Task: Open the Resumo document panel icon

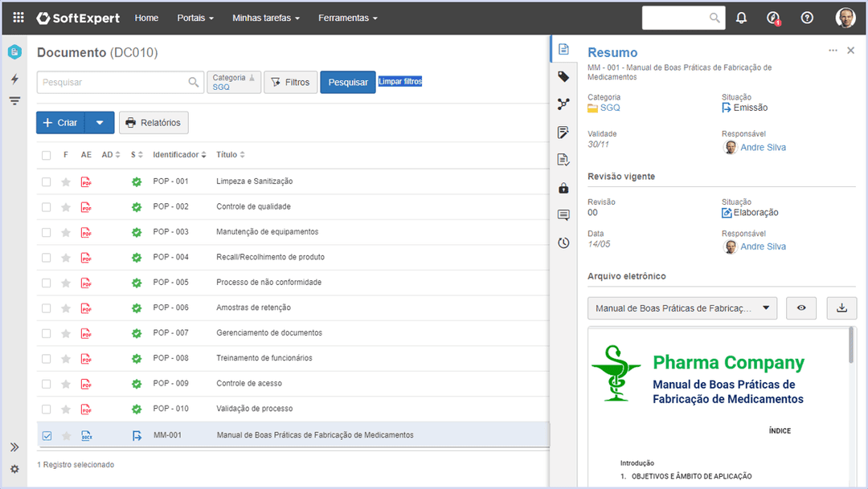Action: [x=563, y=49]
